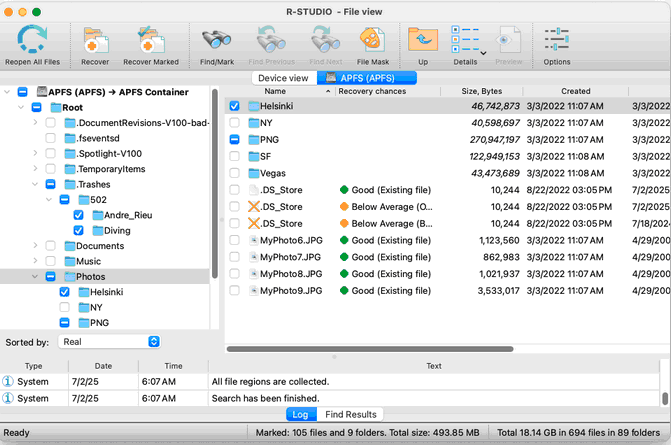Click the NY folder icon in file list

(254, 123)
